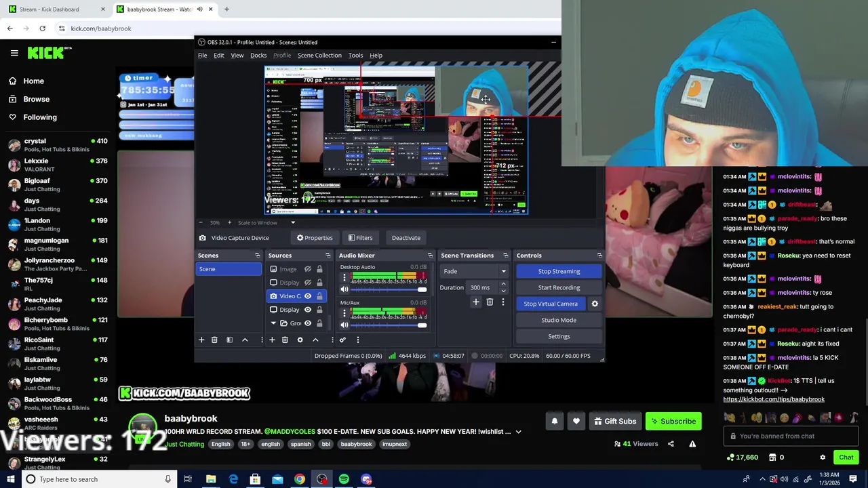Open Filters for Video Capture Device

[360, 238]
